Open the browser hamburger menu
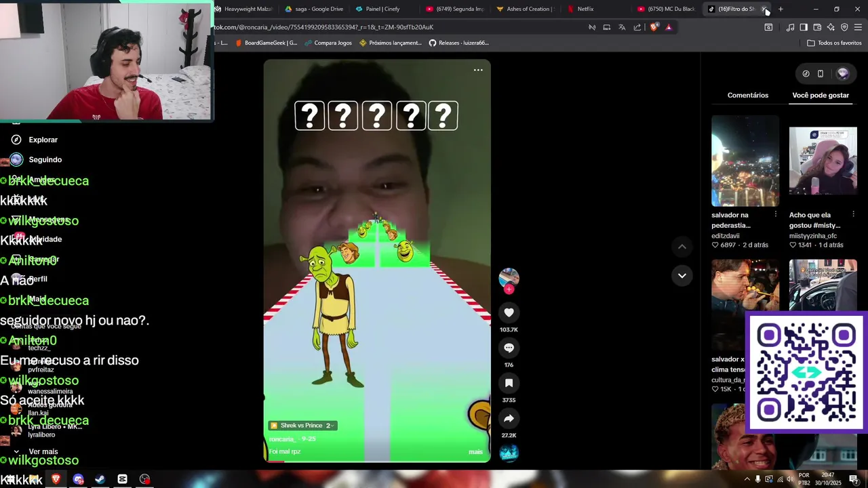 (x=858, y=27)
